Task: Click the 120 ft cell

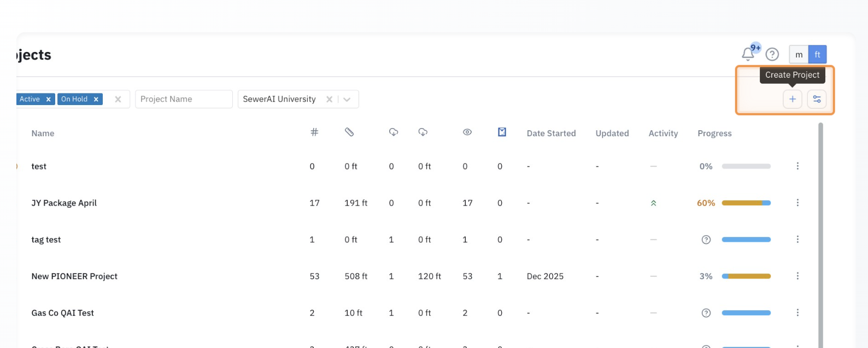Action: coord(430,276)
